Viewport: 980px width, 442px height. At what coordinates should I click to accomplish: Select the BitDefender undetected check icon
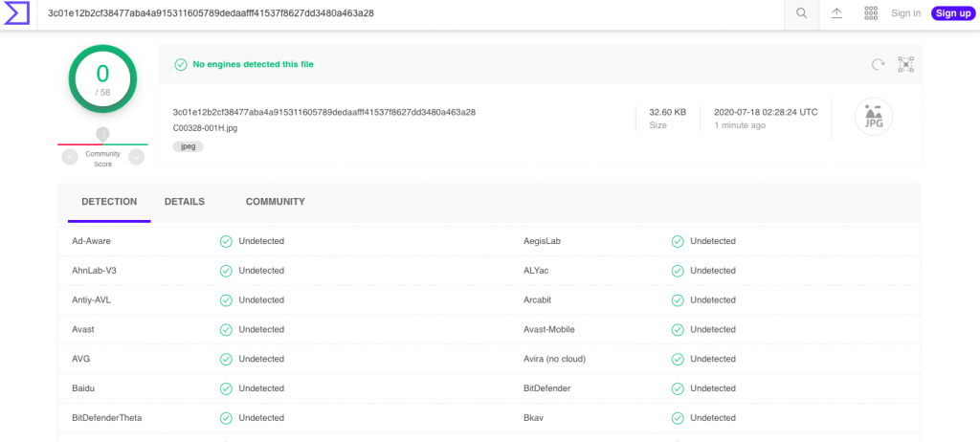[678, 388]
